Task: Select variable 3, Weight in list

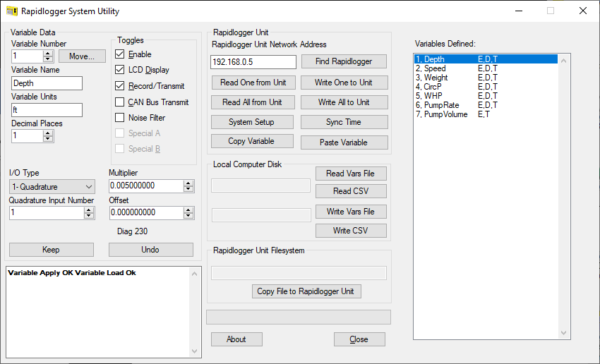Action: point(486,78)
